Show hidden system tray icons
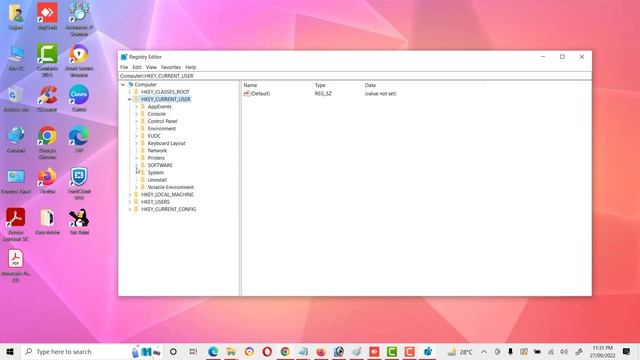 [484, 351]
